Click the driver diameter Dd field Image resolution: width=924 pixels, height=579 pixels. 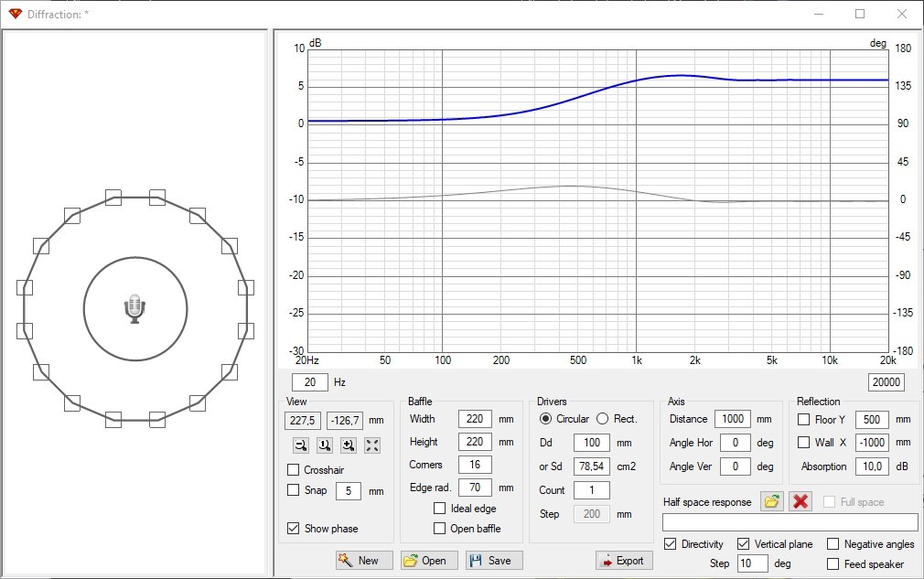pos(592,443)
